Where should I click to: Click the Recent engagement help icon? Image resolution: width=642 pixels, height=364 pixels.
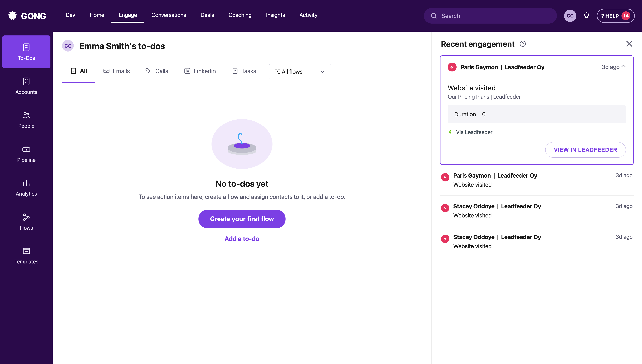coord(523,44)
